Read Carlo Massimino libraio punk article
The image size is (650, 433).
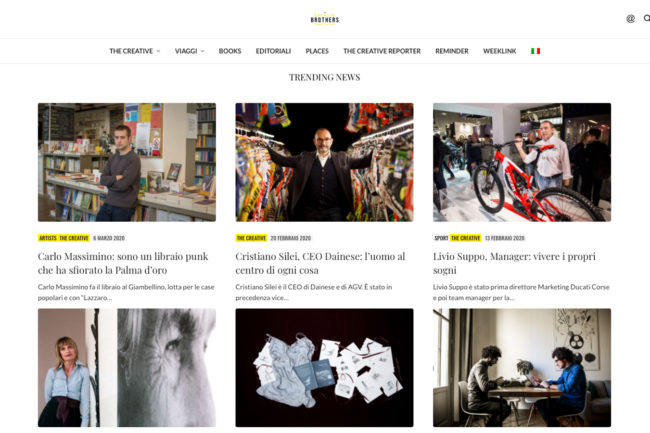pos(123,263)
